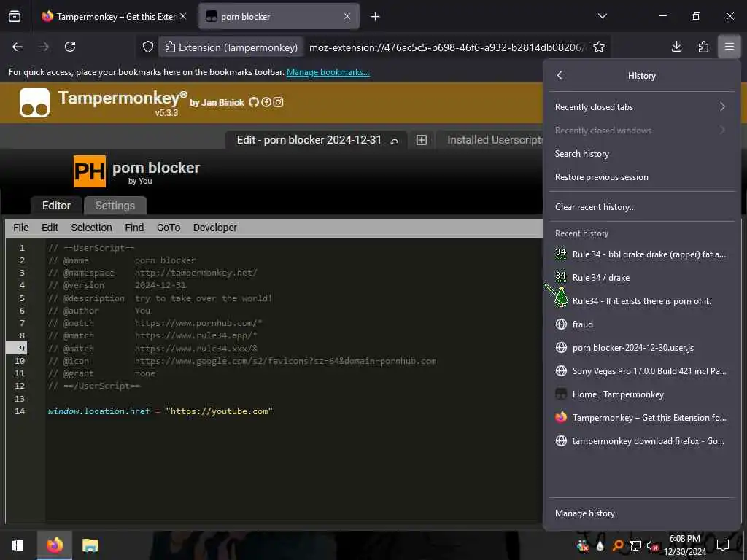Go back to previous page
The image size is (747, 560).
(x=18, y=47)
